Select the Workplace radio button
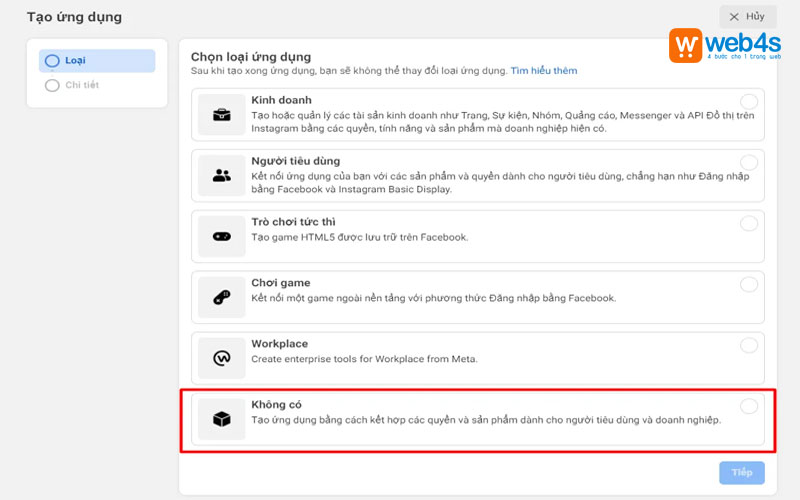 (749, 345)
